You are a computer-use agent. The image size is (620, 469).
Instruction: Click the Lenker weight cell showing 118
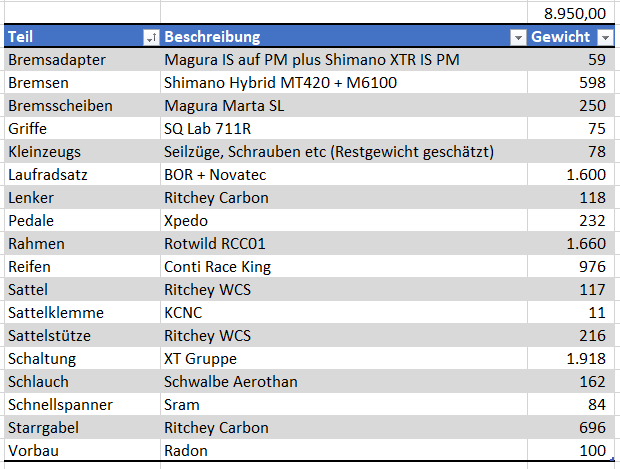click(592, 198)
